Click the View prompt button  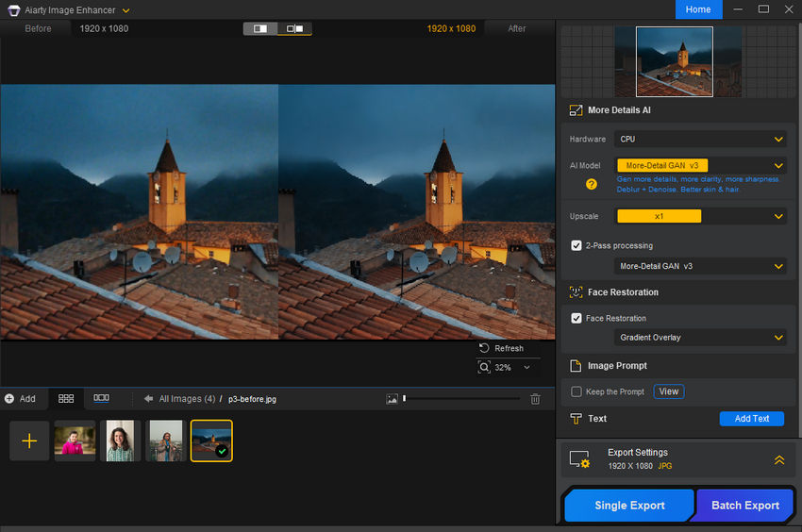tap(669, 391)
